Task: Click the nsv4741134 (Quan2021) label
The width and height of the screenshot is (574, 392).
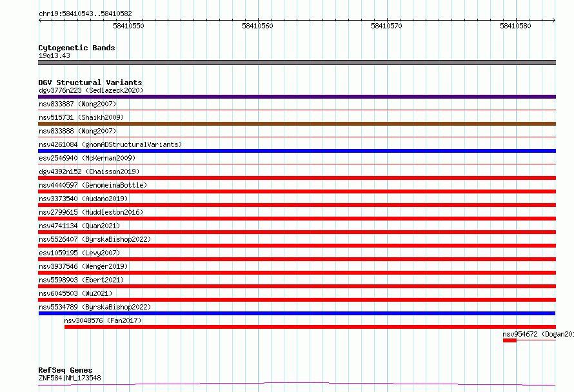Action: point(79,226)
